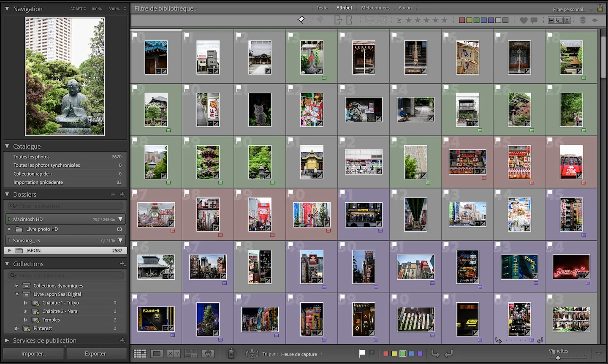Select the Texte filter tab
608x364 pixels.
[x=322, y=8]
